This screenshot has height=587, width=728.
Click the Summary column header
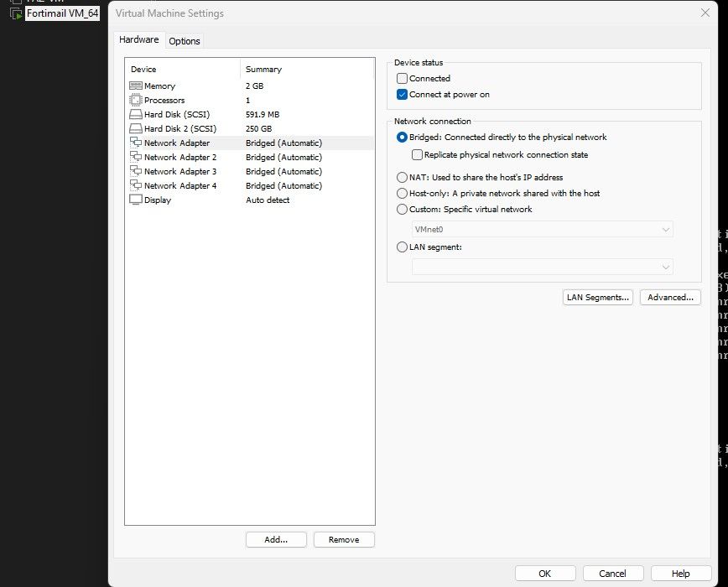point(307,69)
